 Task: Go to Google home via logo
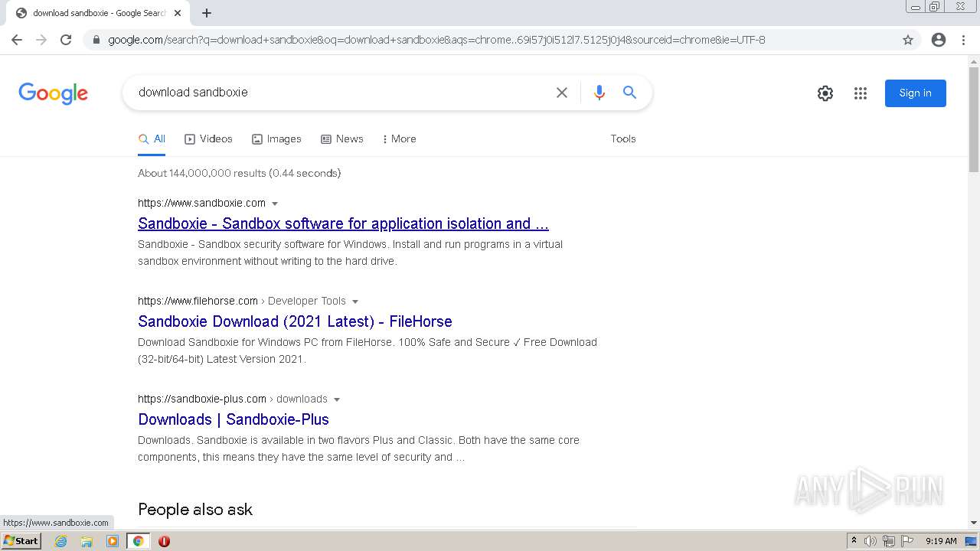54,93
